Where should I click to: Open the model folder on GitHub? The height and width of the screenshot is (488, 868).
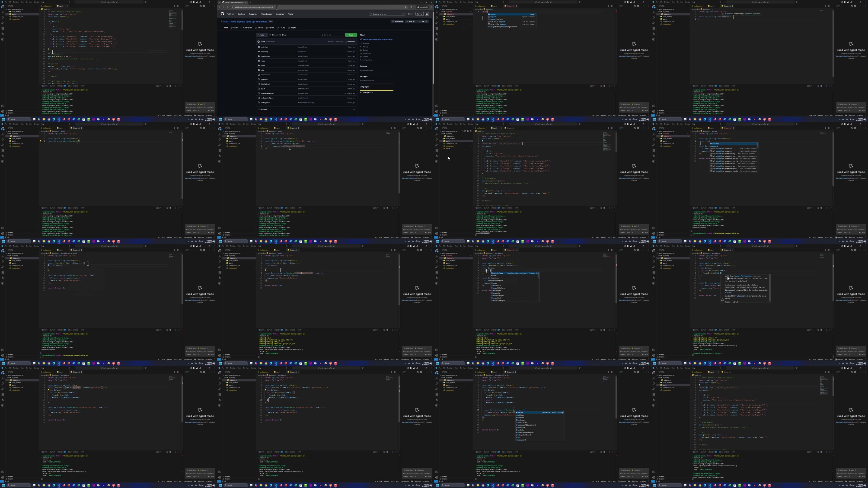pyautogui.click(x=263, y=61)
